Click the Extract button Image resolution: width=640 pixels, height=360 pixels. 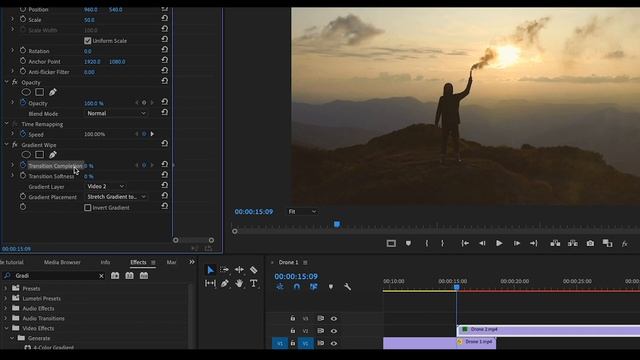[573, 243]
